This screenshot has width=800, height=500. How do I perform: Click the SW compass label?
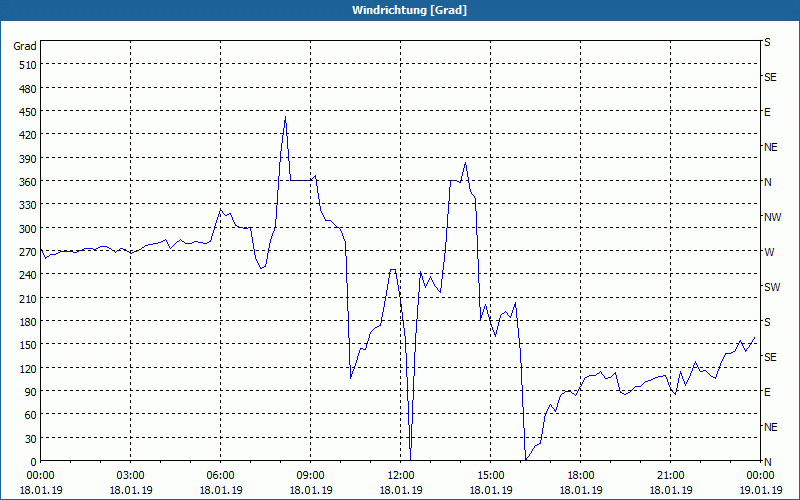pos(772,287)
